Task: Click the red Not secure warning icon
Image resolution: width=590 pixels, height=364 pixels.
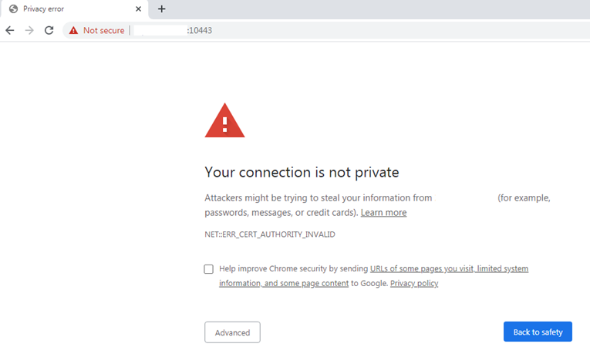Action: tap(73, 30)
